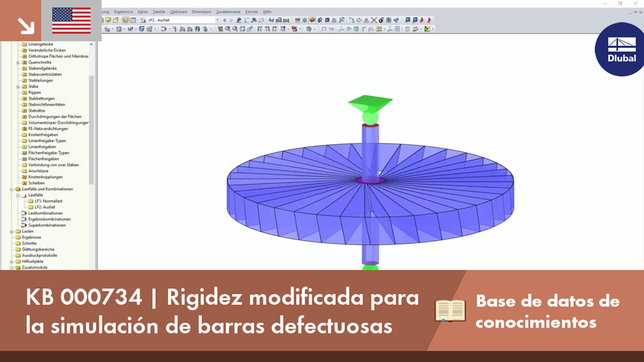This screenshot has width=644, height=362.
Task: Click the printer-style icon in top toolbar
Action: coord(279,20)
